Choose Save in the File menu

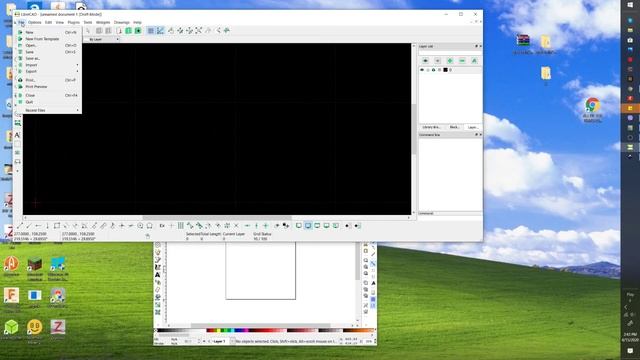pyautogui.click(x=48, y=52)
